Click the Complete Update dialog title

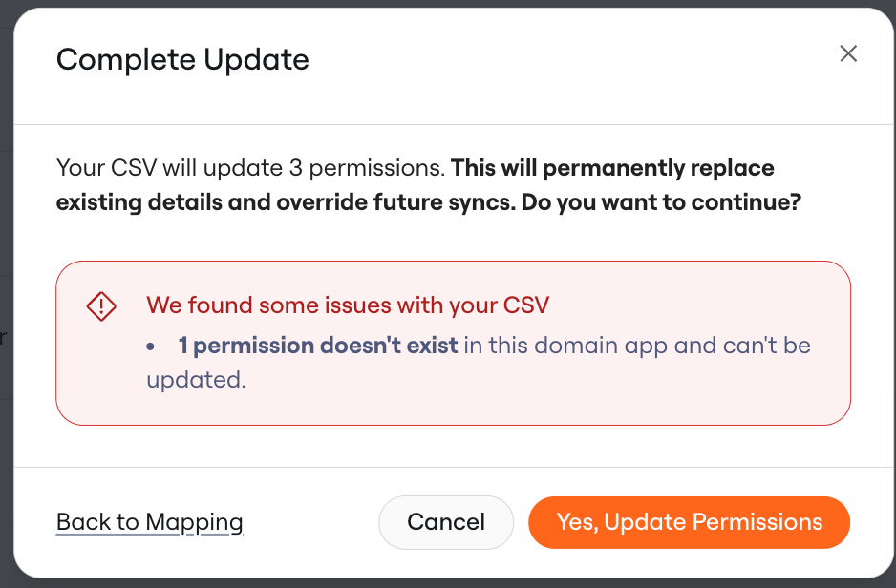(x=182, y=60)
